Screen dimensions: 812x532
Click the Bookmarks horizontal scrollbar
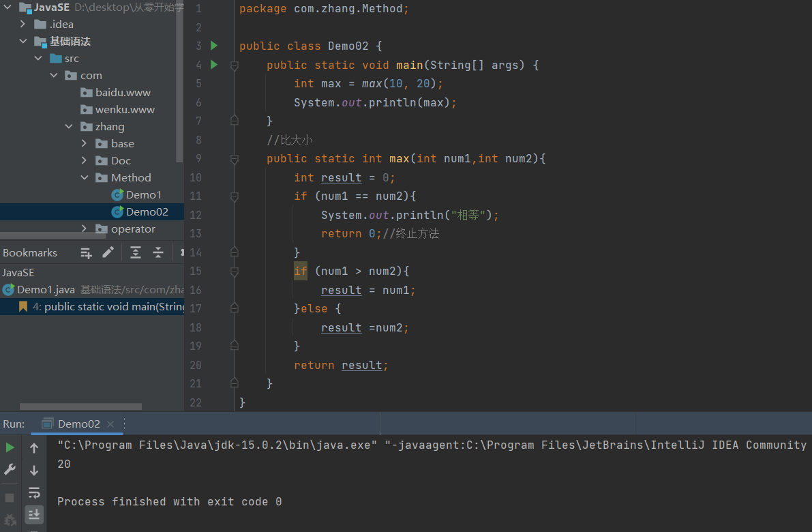coord(80,407)
